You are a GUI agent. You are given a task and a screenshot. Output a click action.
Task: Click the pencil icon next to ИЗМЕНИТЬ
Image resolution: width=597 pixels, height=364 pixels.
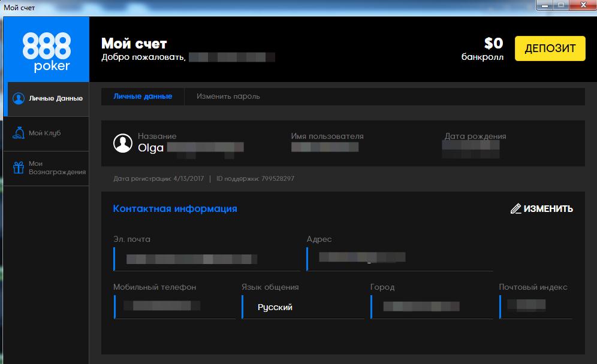coord(515,209)
